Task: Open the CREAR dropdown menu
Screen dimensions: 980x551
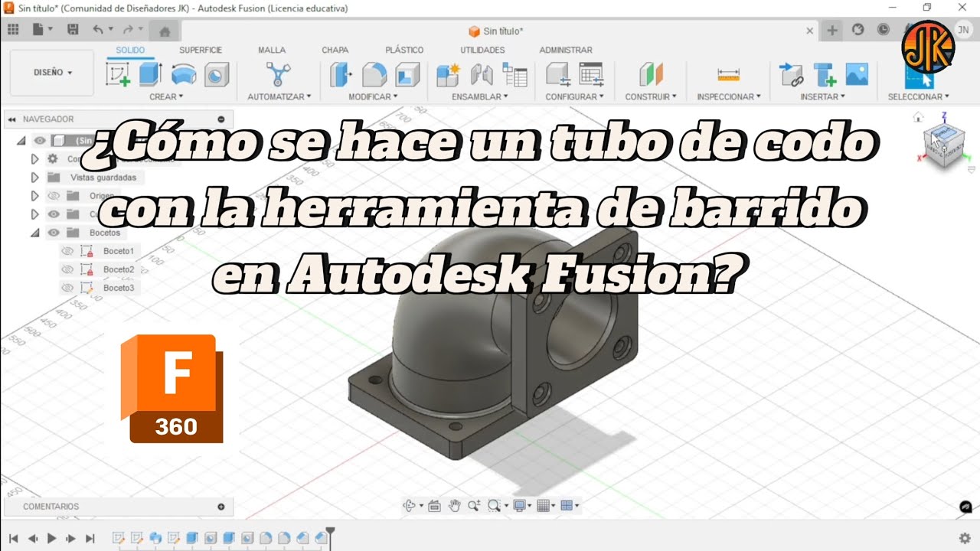Action: click(x=166, y=97)
